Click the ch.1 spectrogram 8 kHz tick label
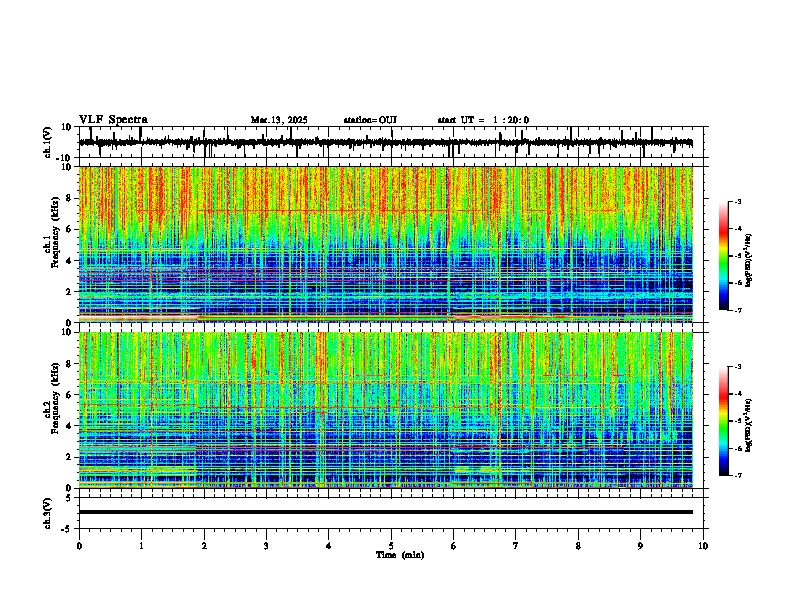This screenshot has height=612, width=792. click(x=69, y=198)
